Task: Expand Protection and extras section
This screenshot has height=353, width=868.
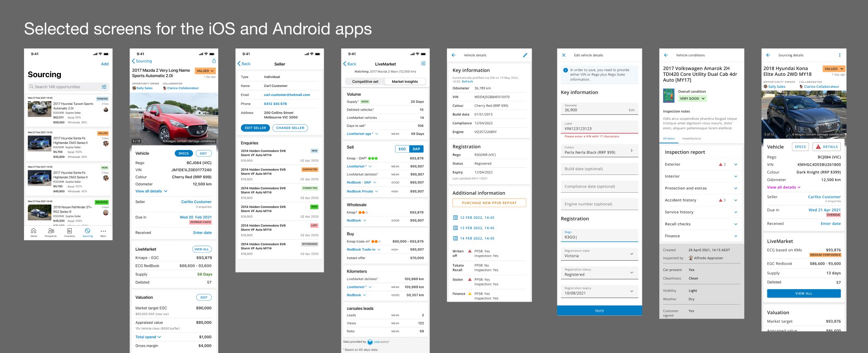Action: (x=701, y=188)
